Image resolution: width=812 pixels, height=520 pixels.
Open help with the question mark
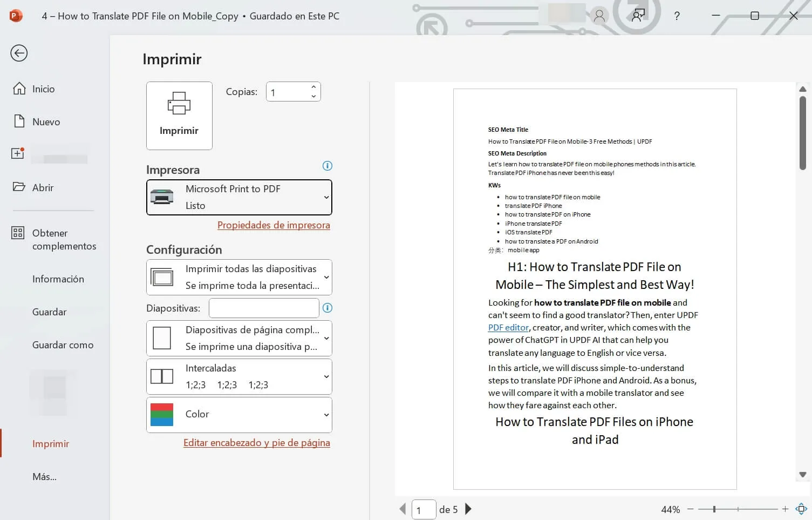tap(677, 16)
